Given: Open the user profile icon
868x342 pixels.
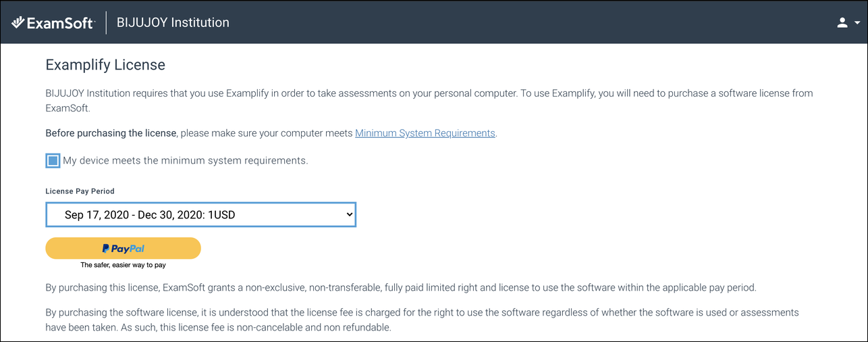Looking at the screenshot, I should 842,22.
